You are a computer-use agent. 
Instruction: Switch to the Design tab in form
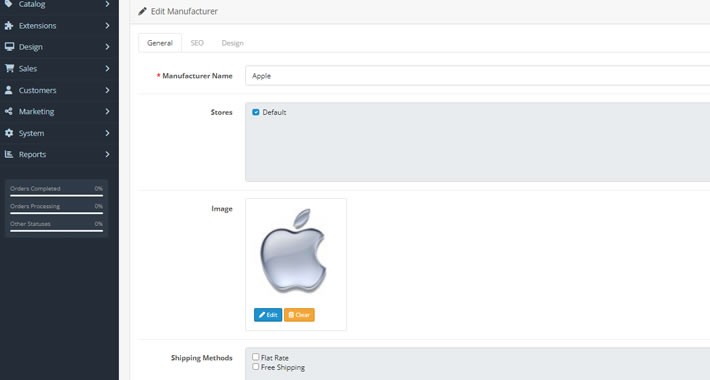(232, 43)
